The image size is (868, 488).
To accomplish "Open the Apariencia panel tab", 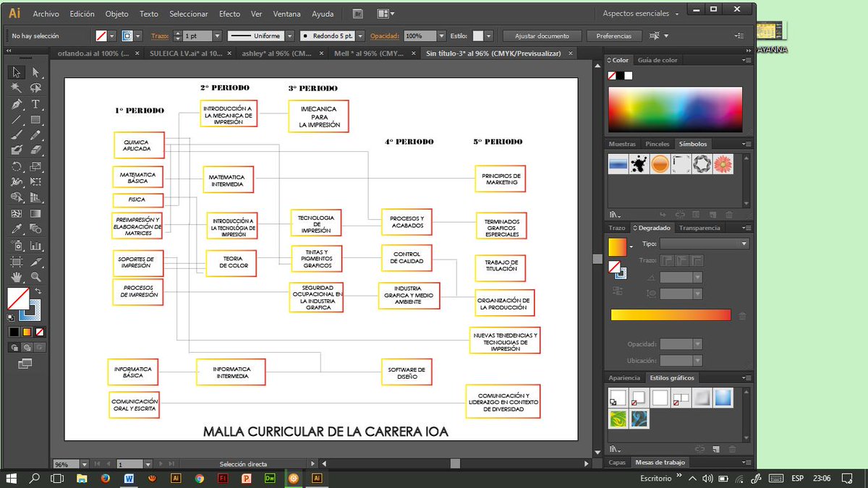I will [x=624, y=378].
